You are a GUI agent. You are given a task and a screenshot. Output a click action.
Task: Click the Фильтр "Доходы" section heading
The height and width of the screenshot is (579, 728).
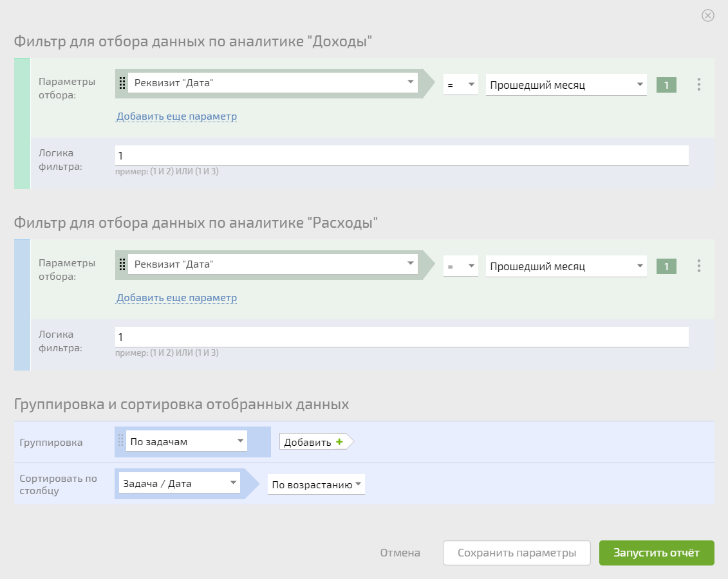192,42
